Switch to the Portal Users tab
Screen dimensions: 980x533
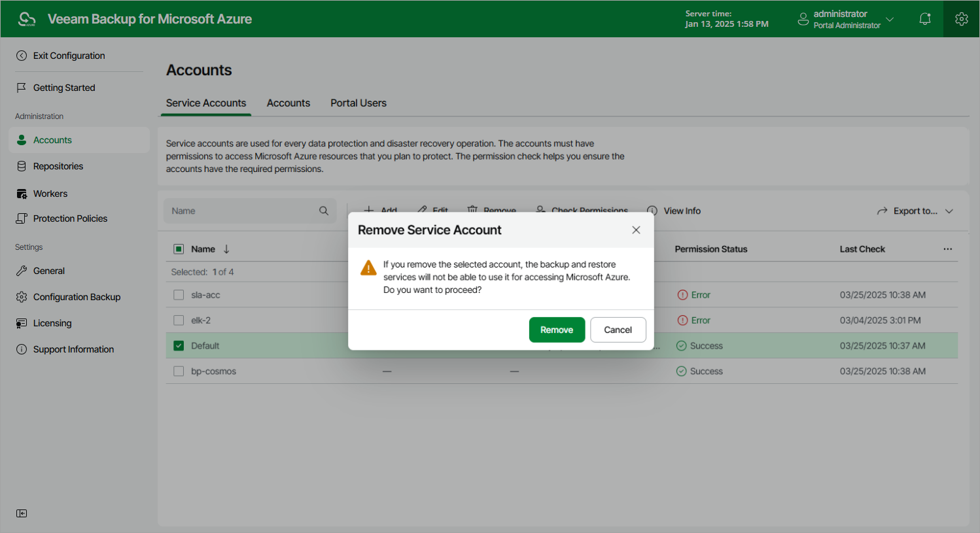(359, 103)
